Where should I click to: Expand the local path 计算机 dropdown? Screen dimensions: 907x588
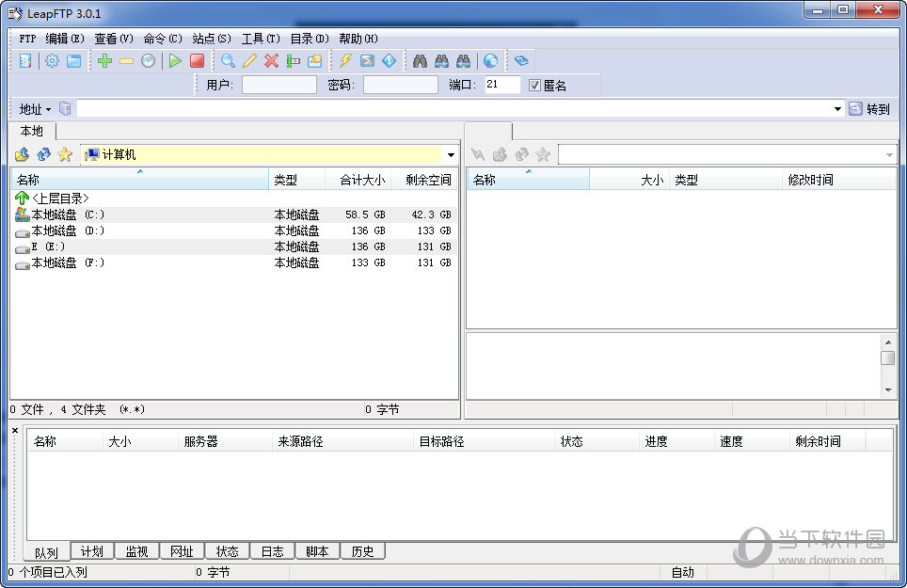coord(451,155)
